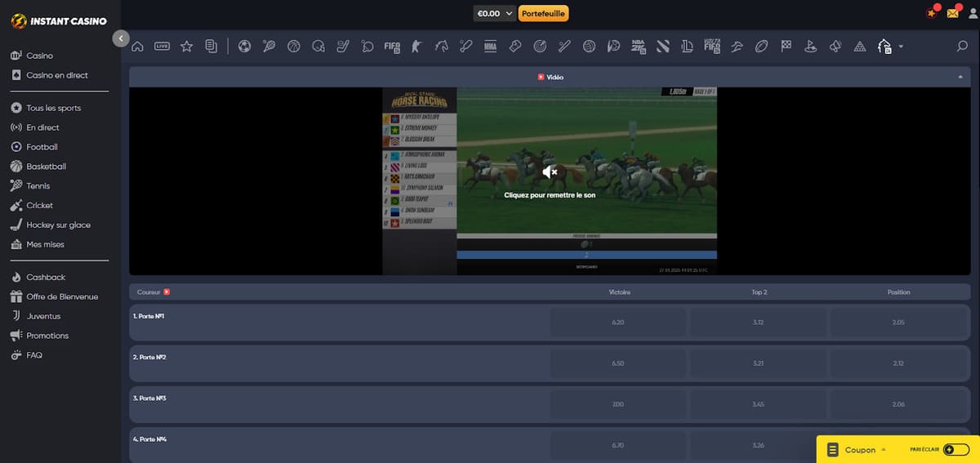This screenshot has height=463, width=980.
Task: Select the boxing glove icon
Action: 514,47
